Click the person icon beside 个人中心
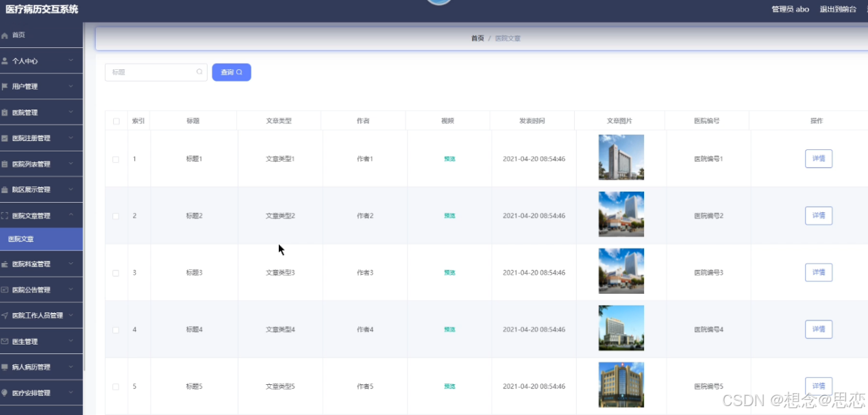868x415 pixels. (x=5, y=61)
